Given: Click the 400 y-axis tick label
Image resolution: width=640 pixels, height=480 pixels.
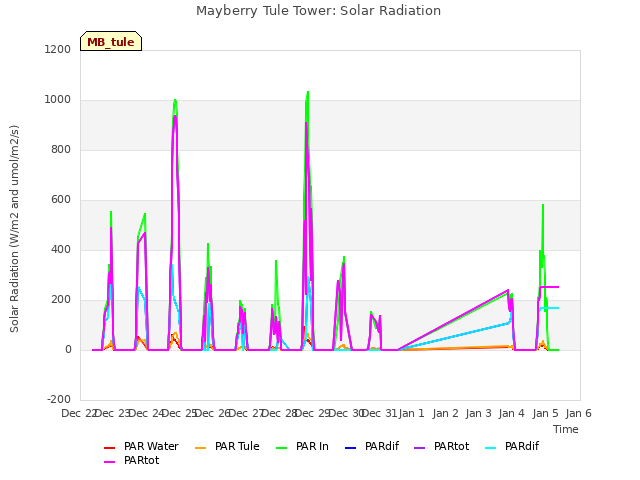Looking at the screenshot, I should click(x=61, y=249).
